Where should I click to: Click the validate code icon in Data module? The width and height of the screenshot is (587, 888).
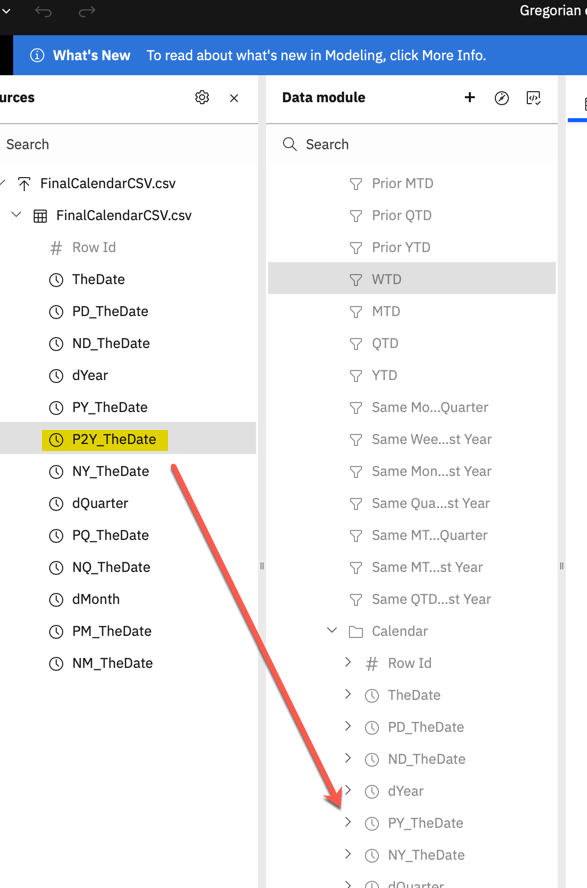[533, 98]
